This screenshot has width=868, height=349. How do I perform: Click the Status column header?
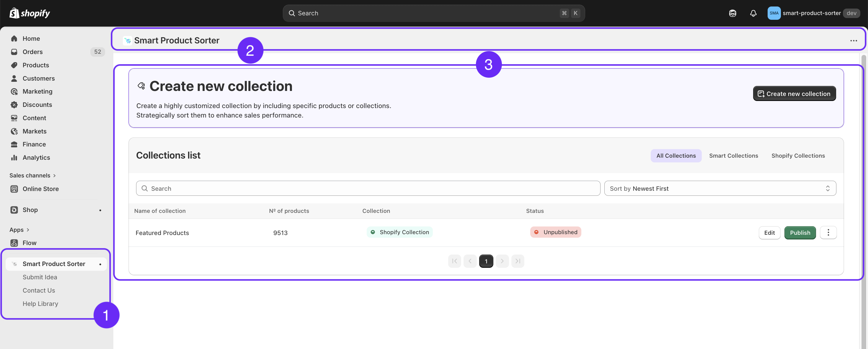[535, 211]
